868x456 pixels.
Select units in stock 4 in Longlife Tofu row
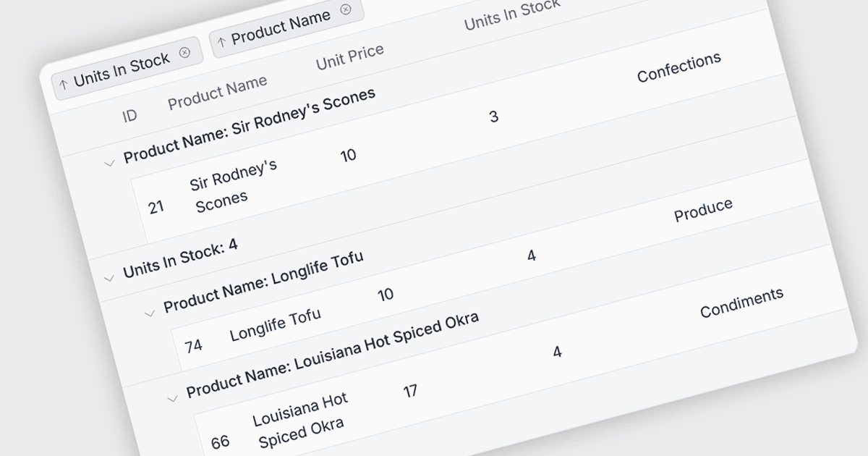pos(532,256)
